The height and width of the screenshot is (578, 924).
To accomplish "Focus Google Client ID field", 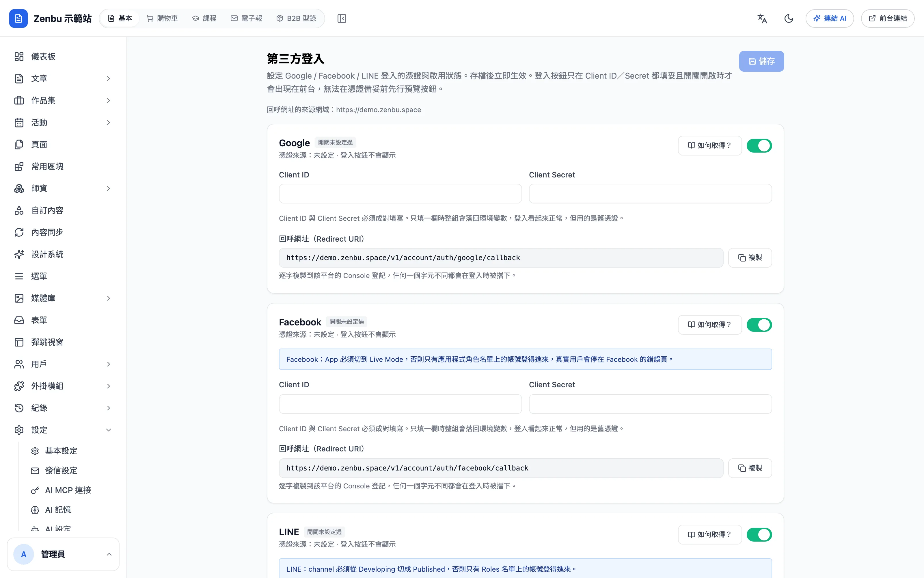I will click(400, 194).
